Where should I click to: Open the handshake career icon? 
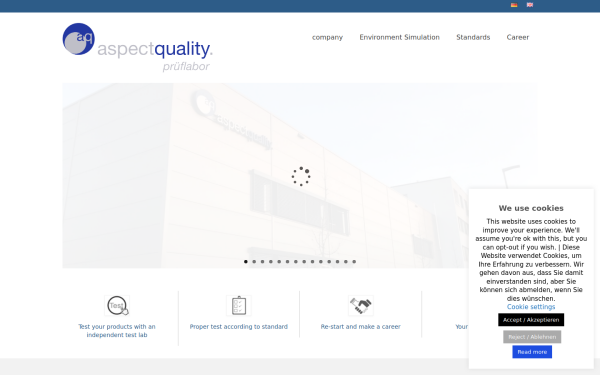[x=361, y=306]
